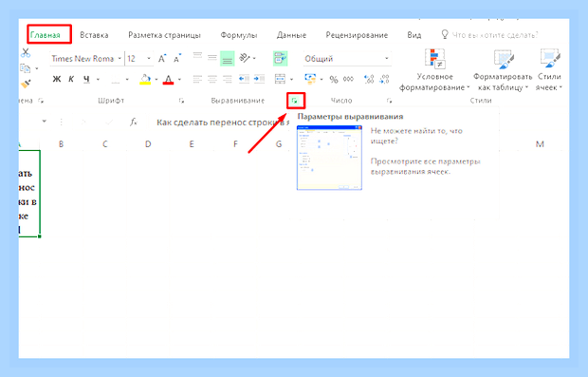Select the Данные tab
This screenshot has width=588, height=377.
(291, 35)
